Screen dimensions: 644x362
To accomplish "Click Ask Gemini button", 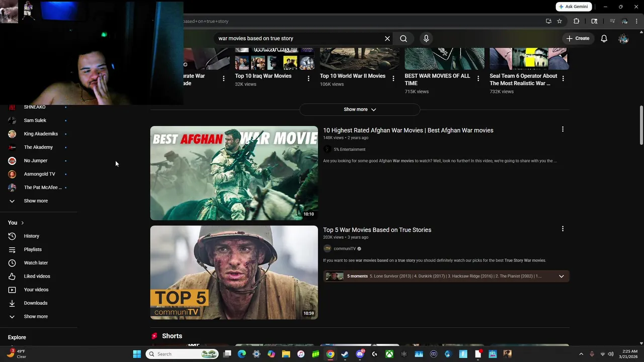I will [x=573, y=7].
